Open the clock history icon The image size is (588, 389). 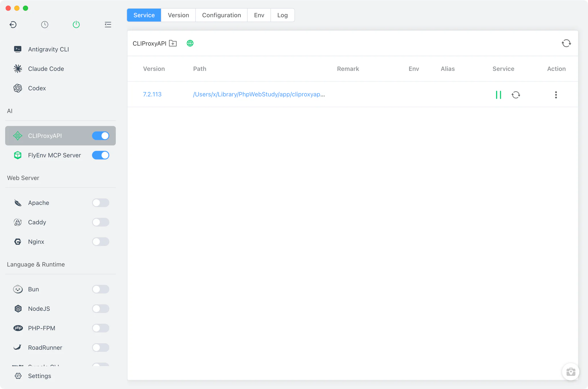[x=45, y=25]
